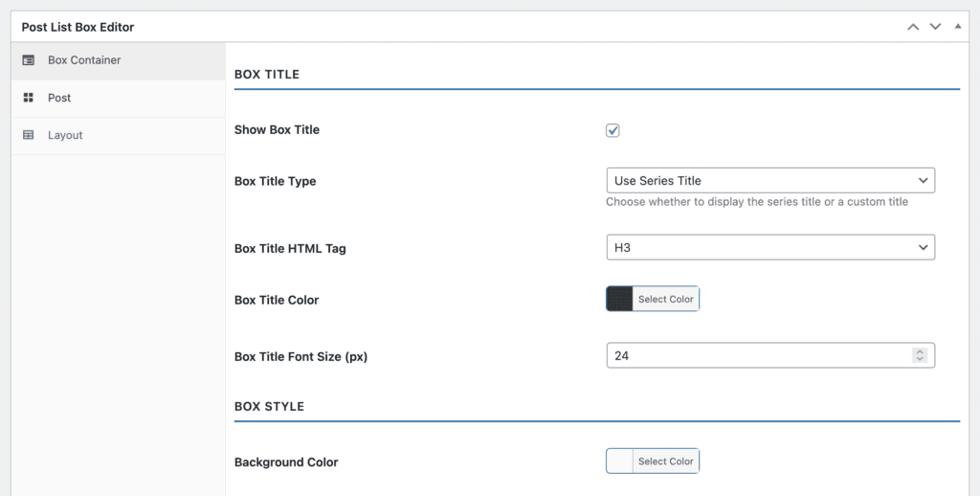
Task: Switch to the Box Container tab label
Action: click(x=84, y=60)
